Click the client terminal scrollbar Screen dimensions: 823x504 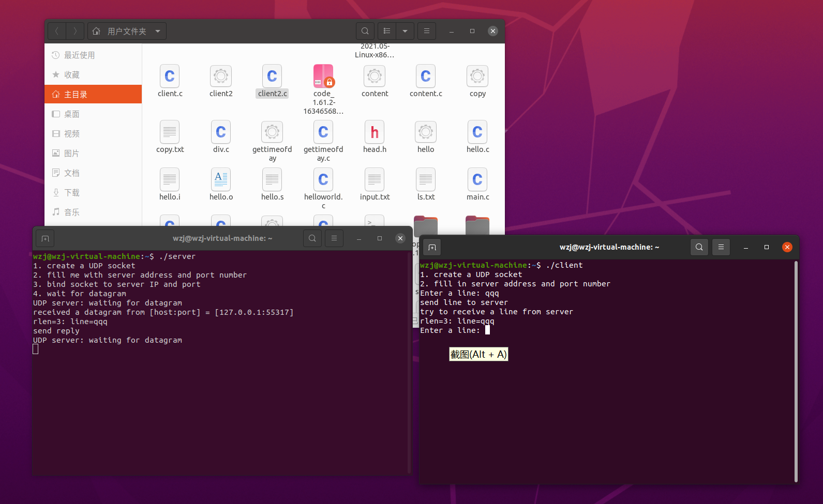click(796, 371)
